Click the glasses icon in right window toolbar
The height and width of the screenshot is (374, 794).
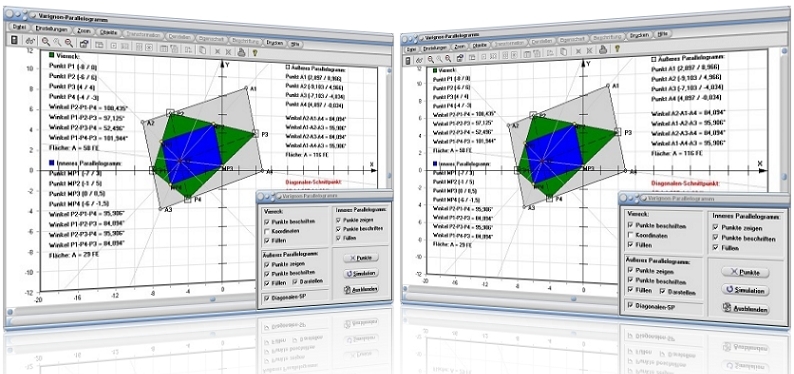coord(419,60)
